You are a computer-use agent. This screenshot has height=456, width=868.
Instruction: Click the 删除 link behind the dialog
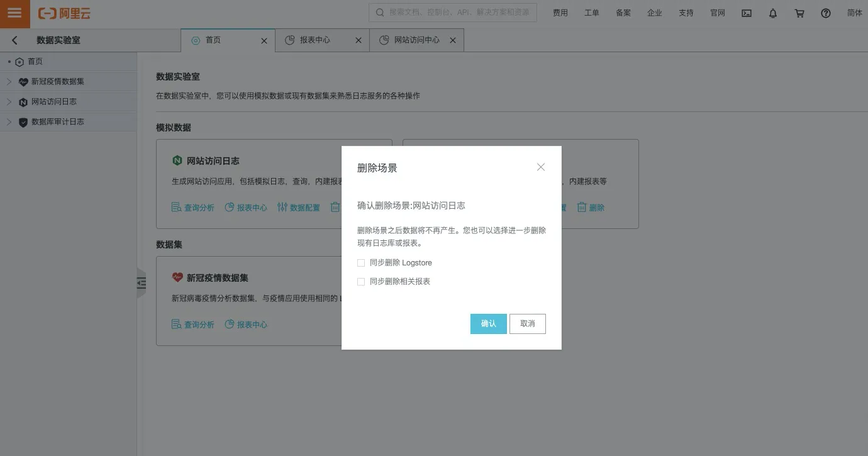point(591,208)
